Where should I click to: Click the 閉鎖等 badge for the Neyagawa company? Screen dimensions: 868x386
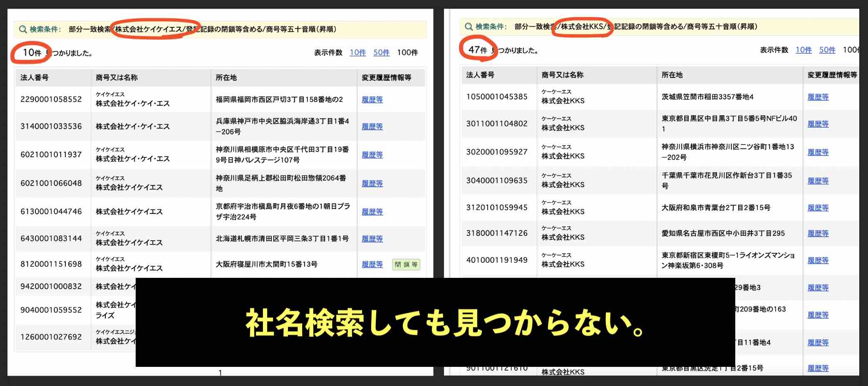405,265
